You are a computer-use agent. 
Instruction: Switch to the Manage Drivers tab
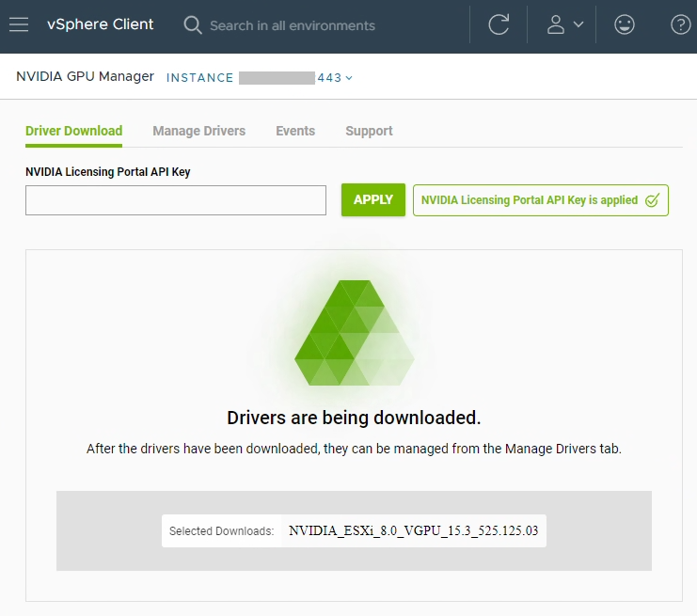pos(198,131)
